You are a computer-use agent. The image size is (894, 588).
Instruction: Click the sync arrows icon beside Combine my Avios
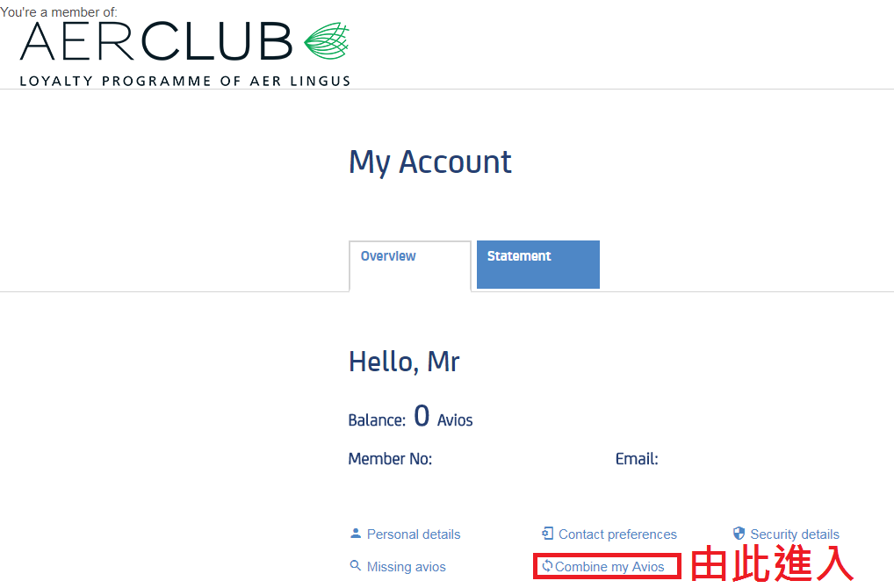click(547, 566)
